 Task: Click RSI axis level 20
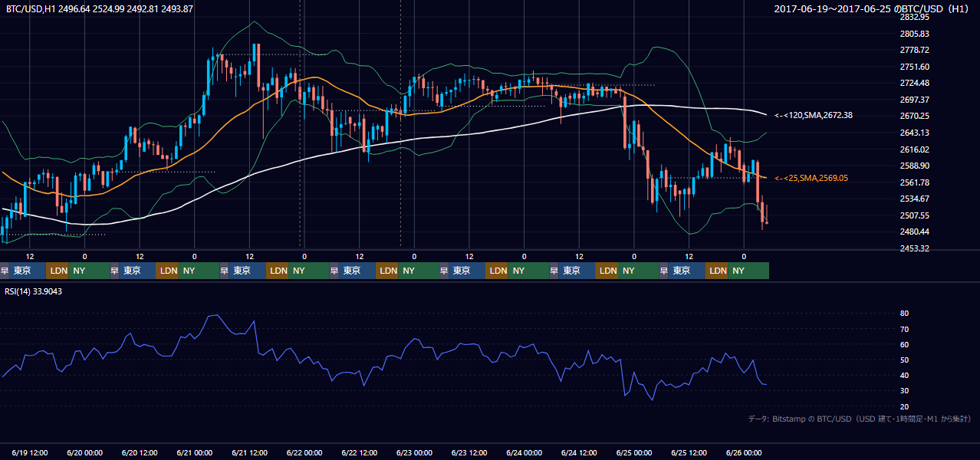(x=904, y=406)
